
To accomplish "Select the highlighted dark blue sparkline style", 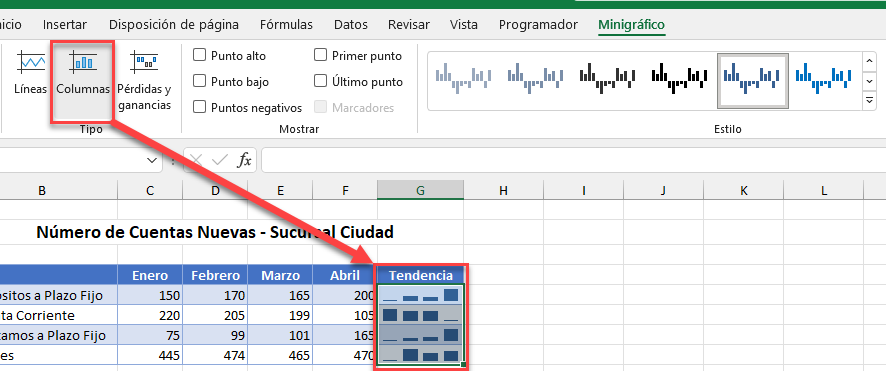I will (x=753, y=80).
